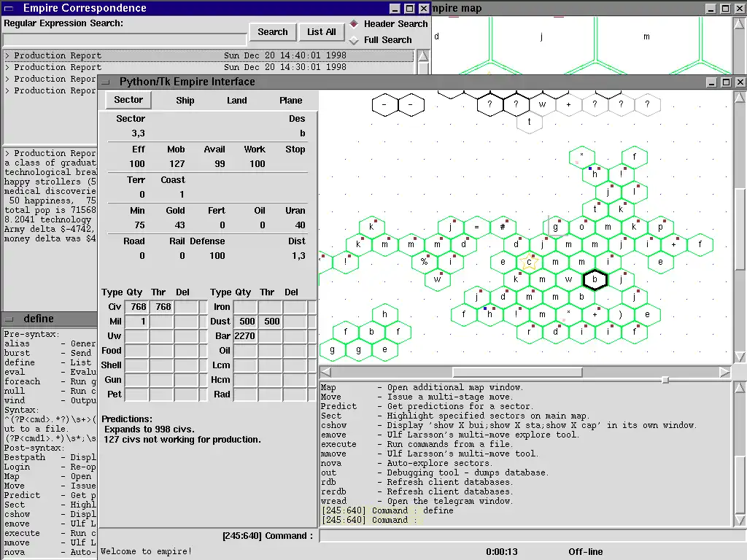The height and width of the screenshot is (560, 747).
Task: Select the Production Report from 14:40:01
Action: 209,55
